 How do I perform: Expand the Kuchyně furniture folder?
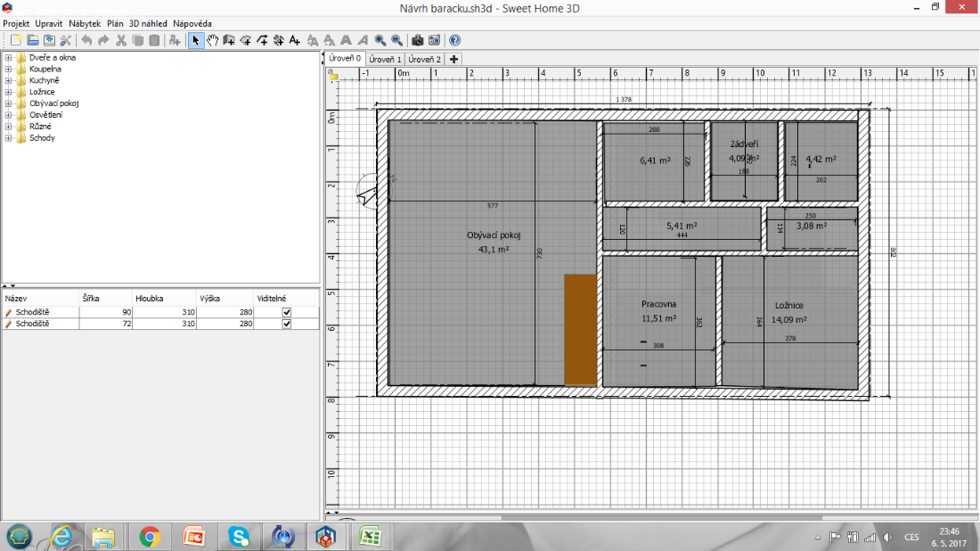pyautogui.click(x=8, y=80)
